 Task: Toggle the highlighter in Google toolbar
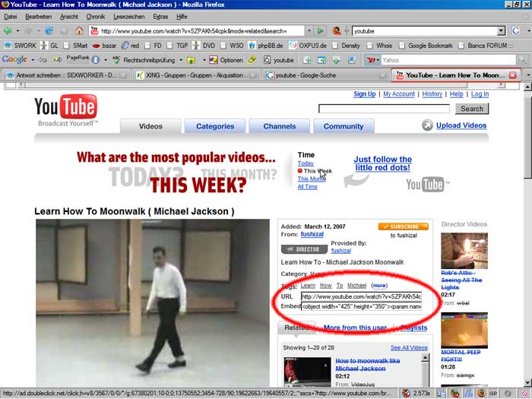click(252, 60)
